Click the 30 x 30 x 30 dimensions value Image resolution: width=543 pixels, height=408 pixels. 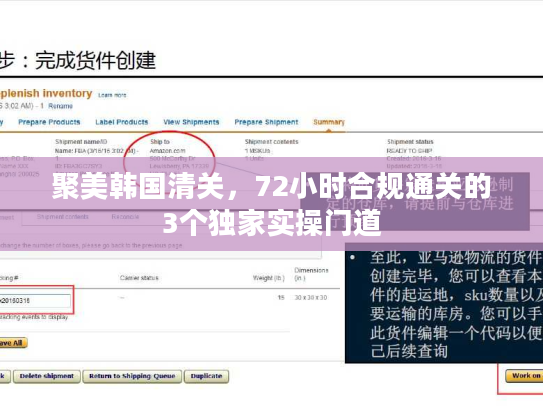pyautogui.click(x=311, y=298)
